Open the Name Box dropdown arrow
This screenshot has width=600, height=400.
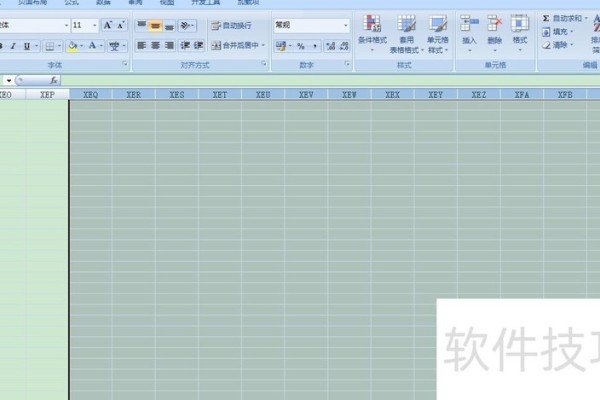8,81
